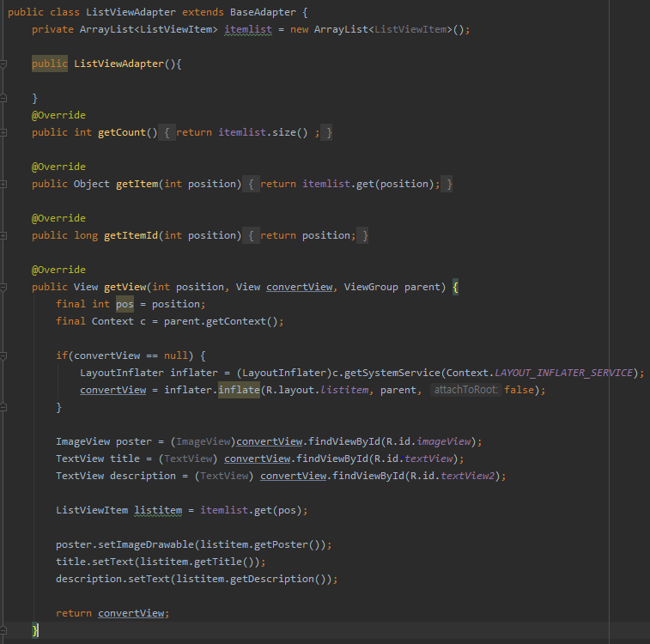650x644 pixels.
Task: Click the 'false' argument in inflate call
Action: (519, 390)
